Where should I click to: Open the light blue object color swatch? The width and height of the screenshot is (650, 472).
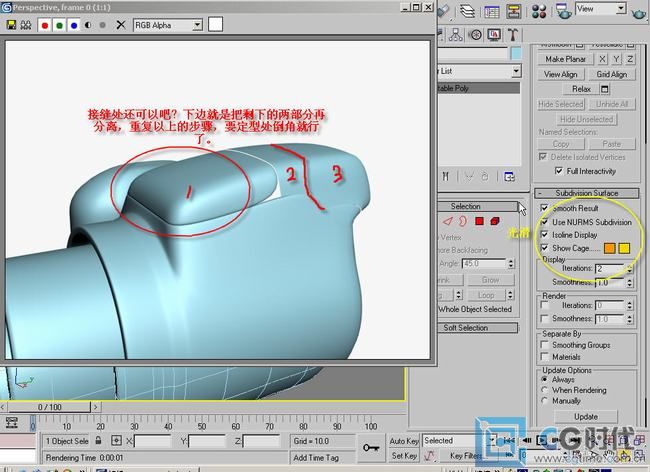click(516, 53)
